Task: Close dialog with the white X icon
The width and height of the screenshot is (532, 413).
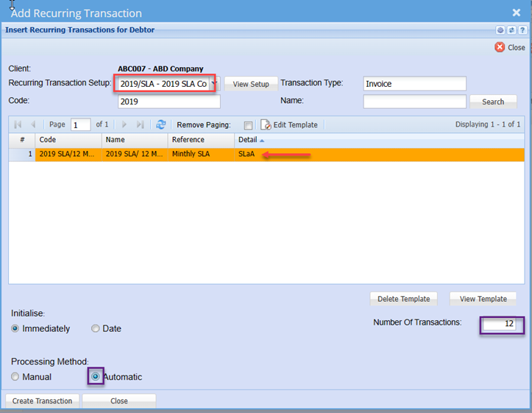Action: (516, 13)
